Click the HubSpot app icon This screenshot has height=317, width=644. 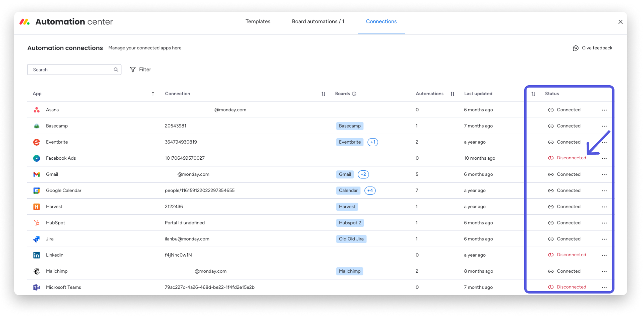(37, 222)
